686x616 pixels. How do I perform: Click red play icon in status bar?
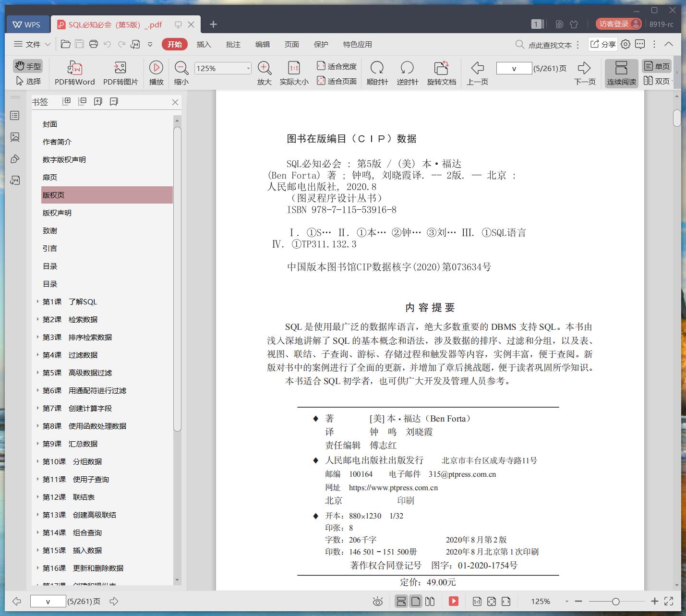click(x=454, y=601)
